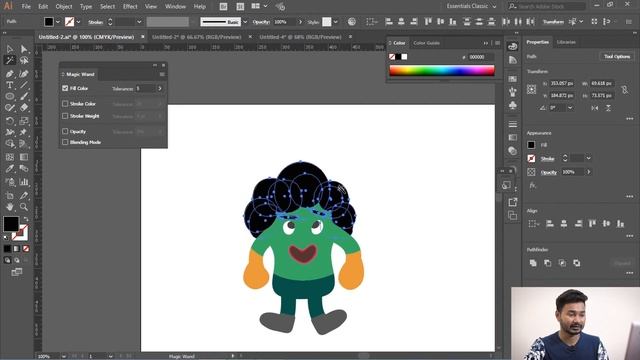The width and height of the screenshot is (640, 360).
Task: Expand the Opacity arrow in Appearance section
Action: [x=589, y=172]
